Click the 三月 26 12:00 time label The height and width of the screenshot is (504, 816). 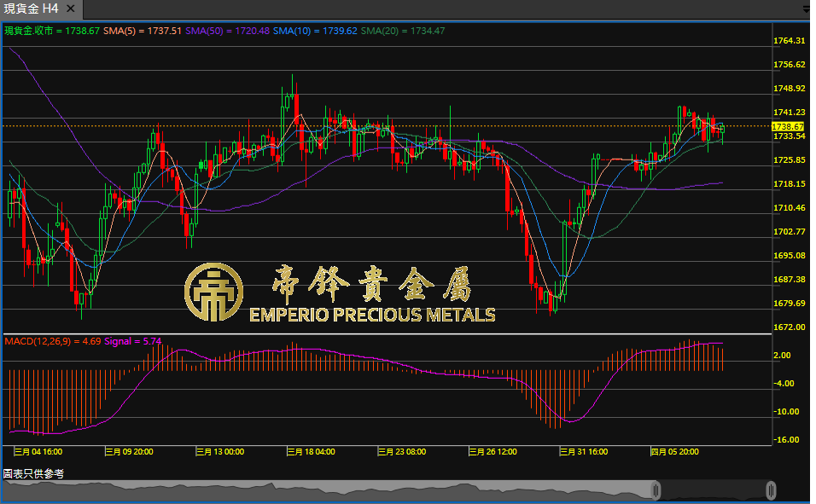click(x=493, y=451)
